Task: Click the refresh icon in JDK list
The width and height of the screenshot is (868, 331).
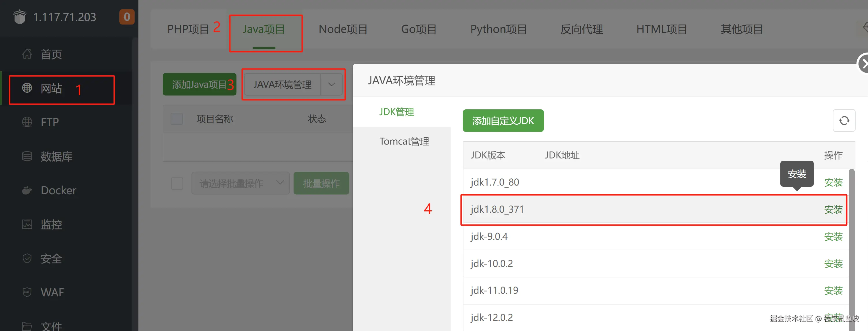Action: [x=844, y=120]
